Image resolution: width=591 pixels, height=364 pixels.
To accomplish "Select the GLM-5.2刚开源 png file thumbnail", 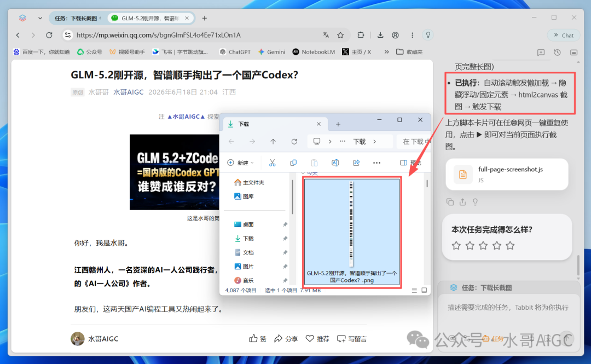I will (x=352, y=232).
